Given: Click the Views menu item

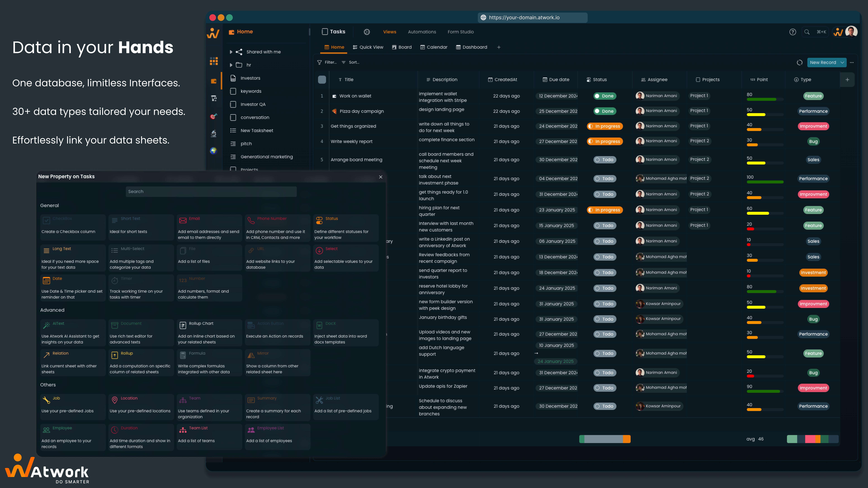Looking at the screenshot, I should tap(389, 32).
